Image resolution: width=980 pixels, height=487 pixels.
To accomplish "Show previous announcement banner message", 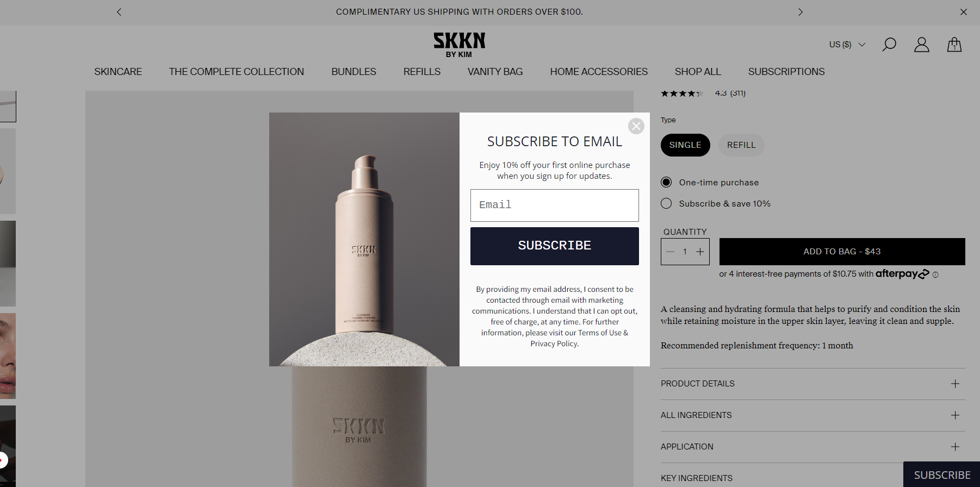I will [119, 12].
